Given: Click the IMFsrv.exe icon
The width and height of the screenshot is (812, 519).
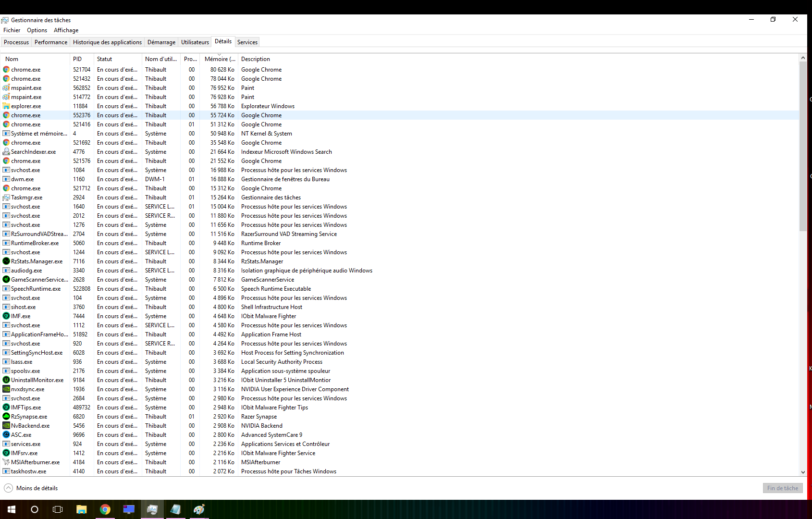Looking at the screenshot, I should (x=6, y=453).
